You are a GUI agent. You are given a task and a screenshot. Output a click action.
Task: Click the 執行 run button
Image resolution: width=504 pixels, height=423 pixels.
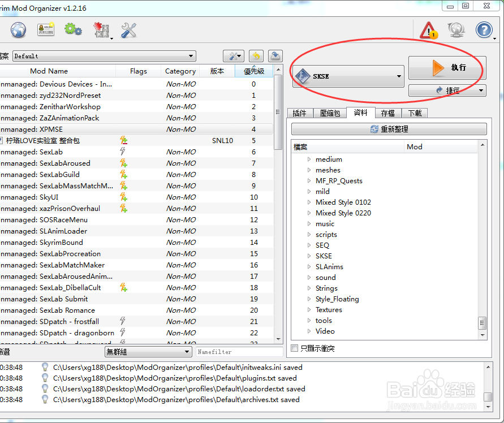pyautogui.click(x=447, y=68)
